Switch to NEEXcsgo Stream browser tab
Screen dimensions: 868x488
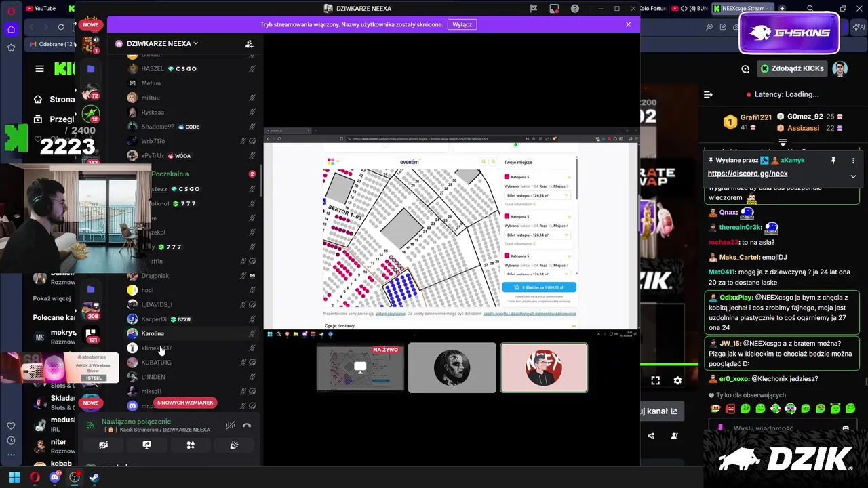point(744,8)
